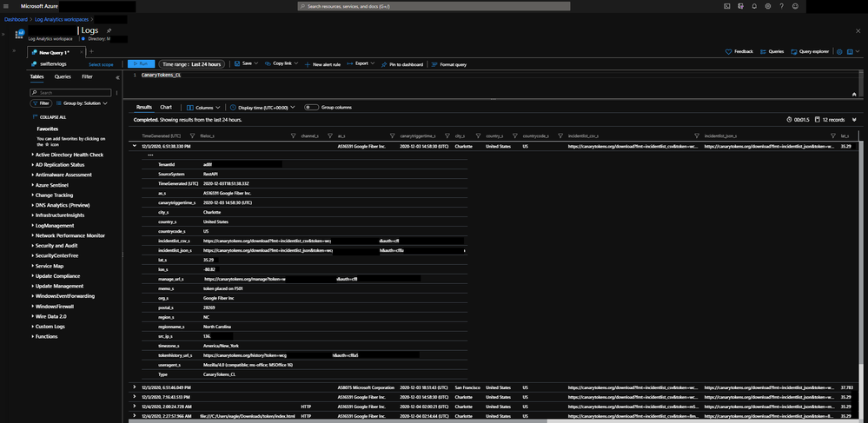Expand the 6:51:46.049 PM record row

click(135, 387)
